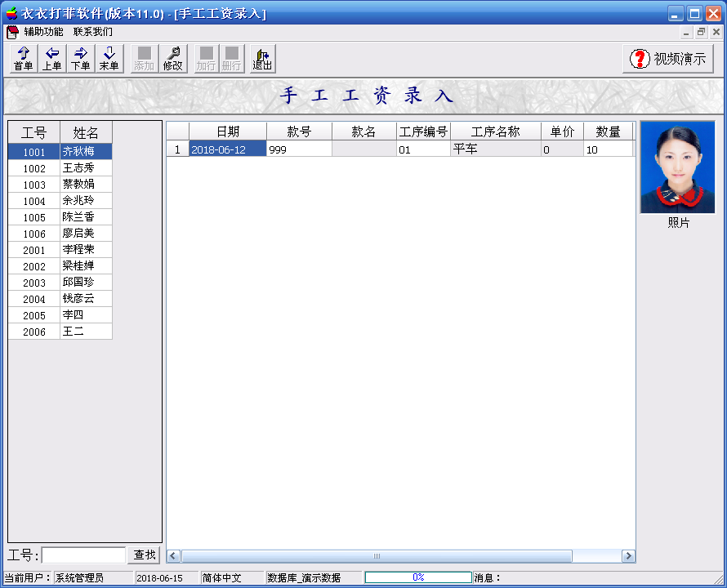
Task: Restore the inner document window
Action: (x=701, y=33)
